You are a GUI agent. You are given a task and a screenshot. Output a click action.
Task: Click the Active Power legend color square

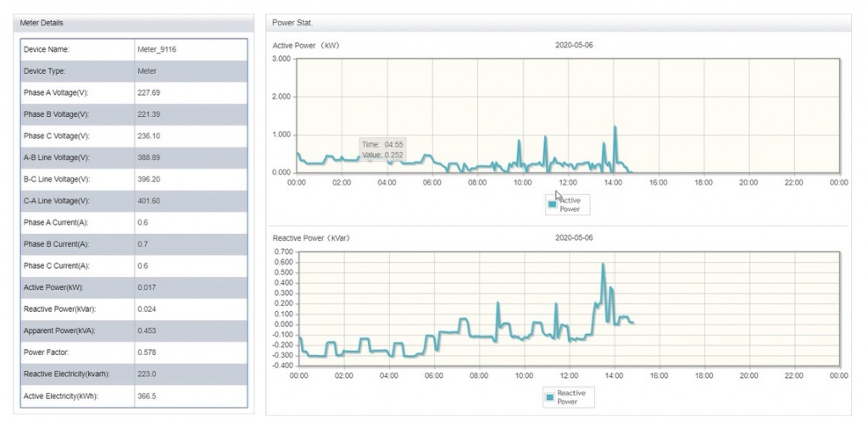553,203
